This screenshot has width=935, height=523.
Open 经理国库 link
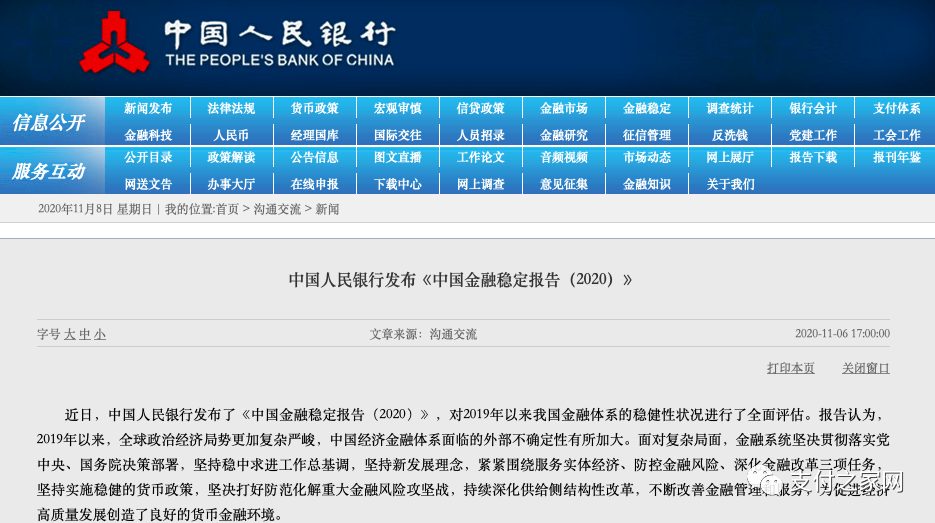point(314,135)
